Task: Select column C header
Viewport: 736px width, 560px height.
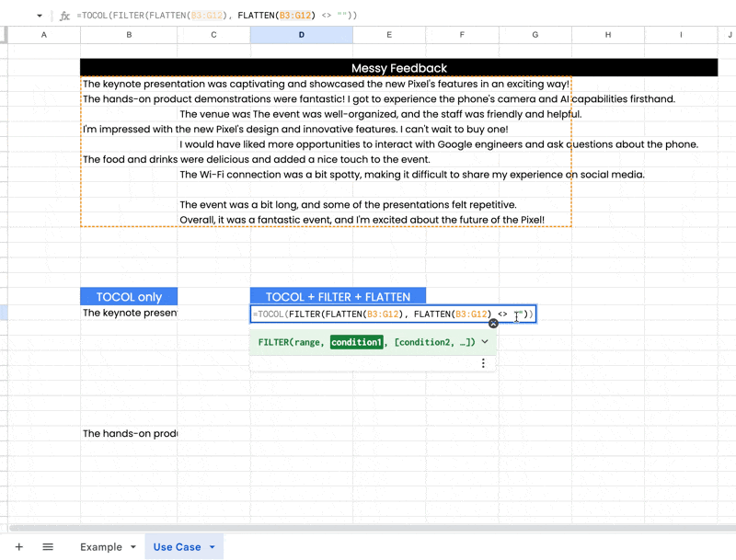Action: pyautogui.click(x=213, y=35)
